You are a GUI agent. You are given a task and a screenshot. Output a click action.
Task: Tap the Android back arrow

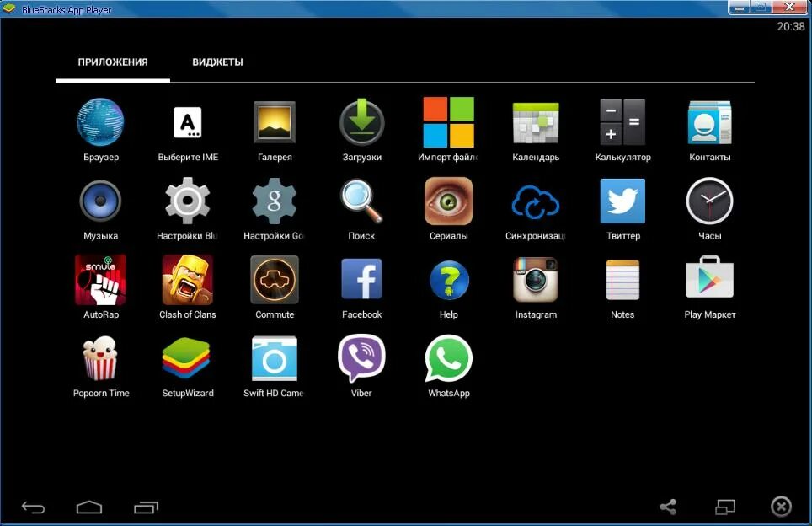tap(33, 507)
